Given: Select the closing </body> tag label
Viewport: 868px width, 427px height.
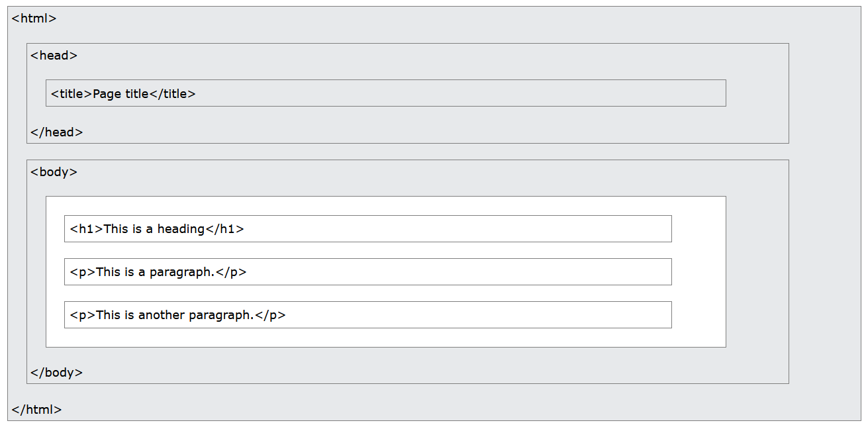Looking at the screenshot, I should coord(56,373).
